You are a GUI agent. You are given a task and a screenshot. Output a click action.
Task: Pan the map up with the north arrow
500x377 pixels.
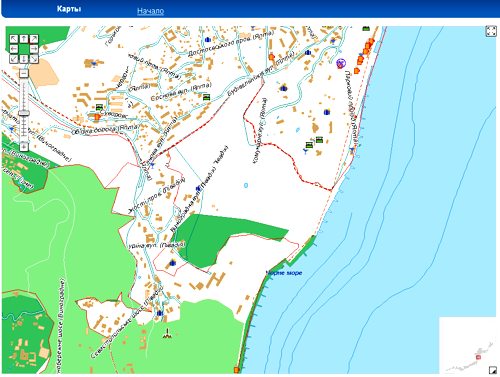click(24, 39)
